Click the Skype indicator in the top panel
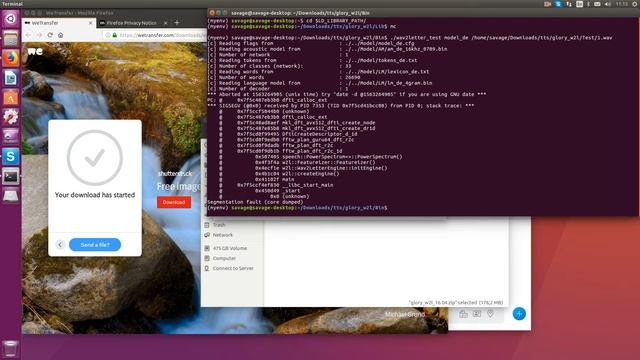The height and width of the screenshot is (360, 640). [x=558, y=4]
